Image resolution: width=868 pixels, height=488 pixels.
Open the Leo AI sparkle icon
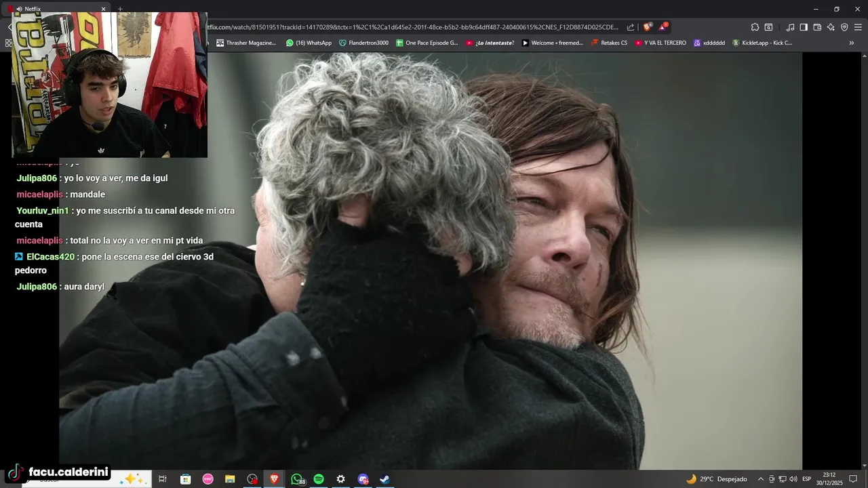[831, 27]
